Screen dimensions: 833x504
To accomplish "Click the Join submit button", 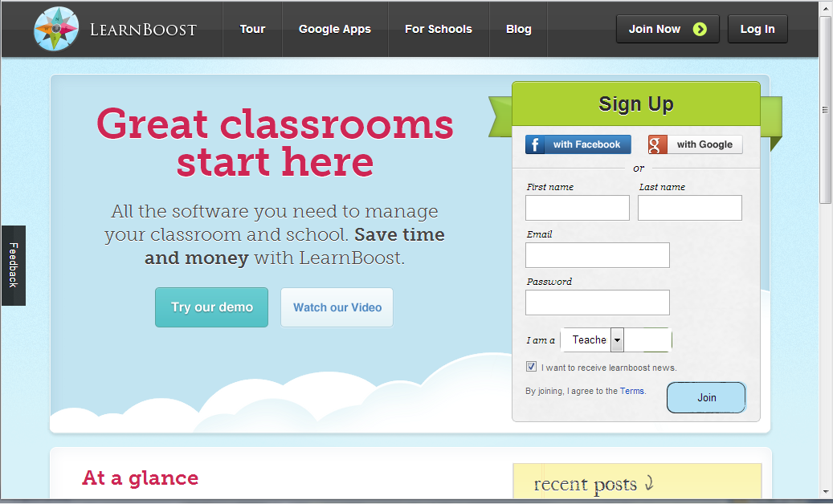I will 706,397.
